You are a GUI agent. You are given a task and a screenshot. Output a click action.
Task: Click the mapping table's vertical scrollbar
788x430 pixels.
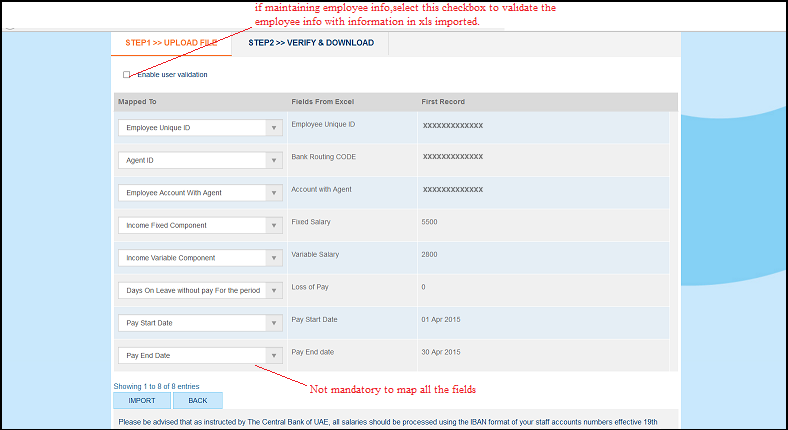(674, 240)
